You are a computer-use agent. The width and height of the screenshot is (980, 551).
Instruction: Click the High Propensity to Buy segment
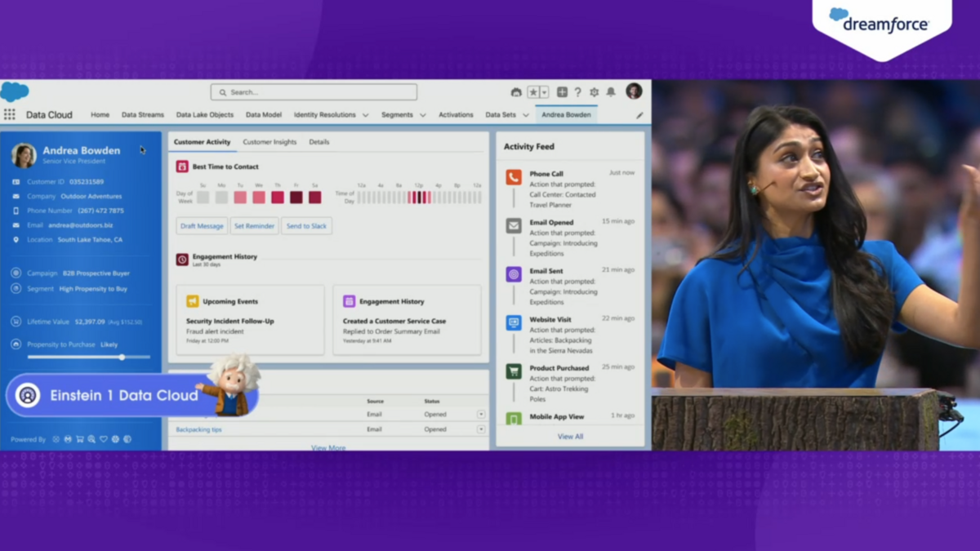click(x=93, y=289)
